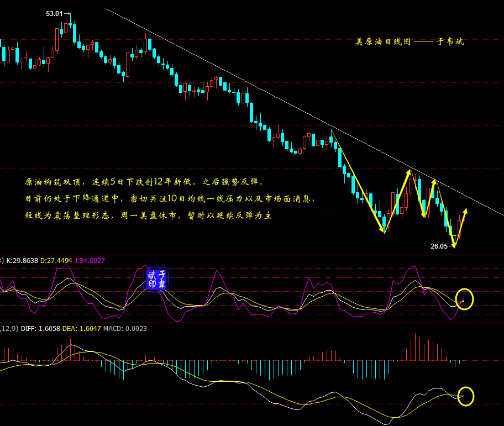Click the 26.05 low price marker
The height and width of the screenshot is (426, 504).
pyautogui.click(x=439, y=246)
